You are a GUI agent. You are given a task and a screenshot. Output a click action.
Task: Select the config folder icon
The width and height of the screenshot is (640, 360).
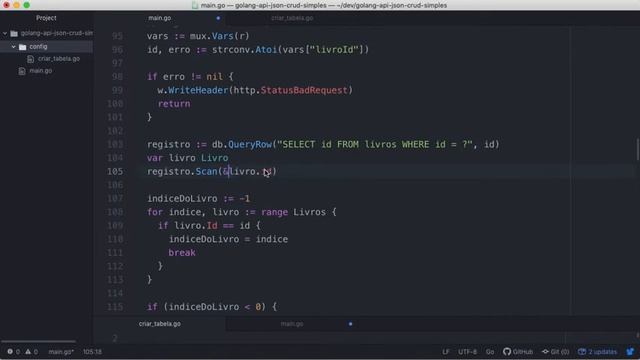pyautogui.click(x=22, y=47)
